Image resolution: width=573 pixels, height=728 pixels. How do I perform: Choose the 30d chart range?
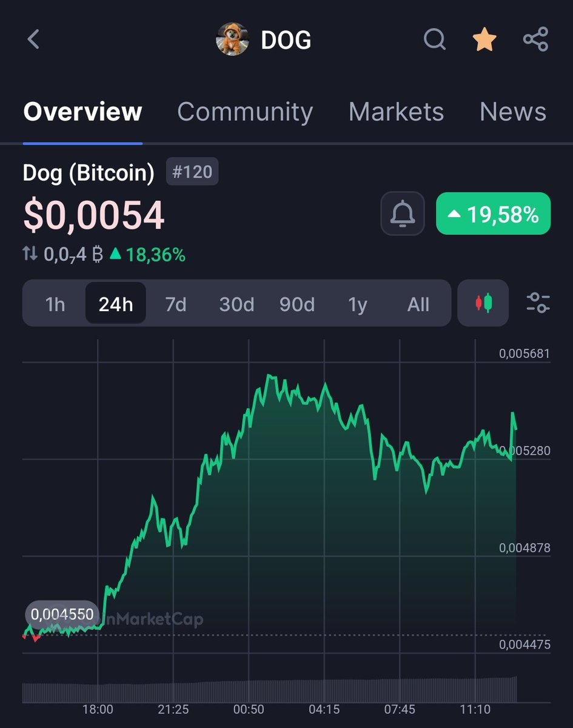pyautogui.click(x=236, y=304)
